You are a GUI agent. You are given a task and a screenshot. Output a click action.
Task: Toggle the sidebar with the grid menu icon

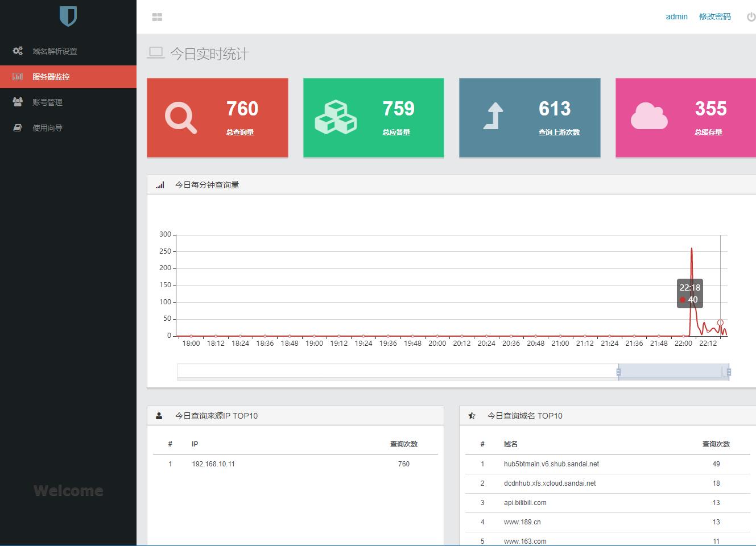click(x=158, y=17)
